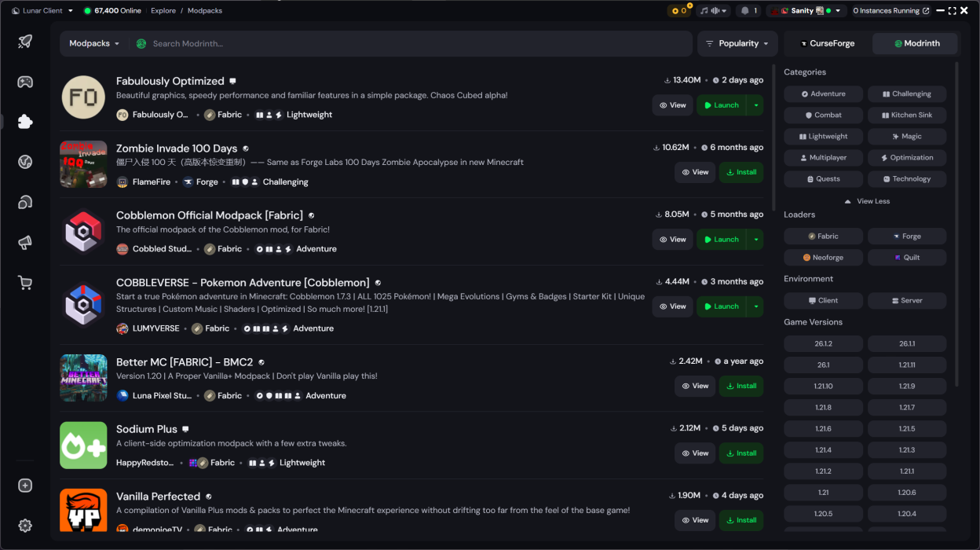This screenshot has width=980, height=550.
Task: Launch Fabulously Optimized modpack
Action: 722,105
